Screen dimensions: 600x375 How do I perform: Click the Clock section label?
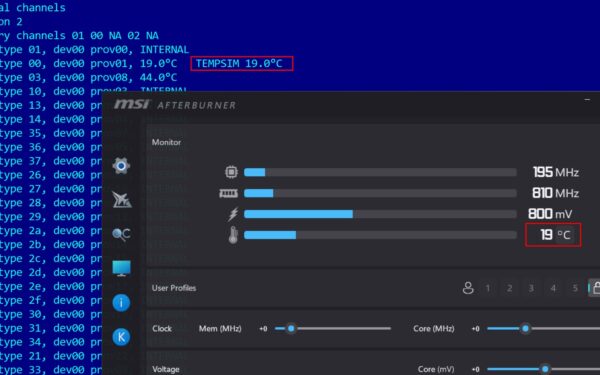click(x=162, y=329)
